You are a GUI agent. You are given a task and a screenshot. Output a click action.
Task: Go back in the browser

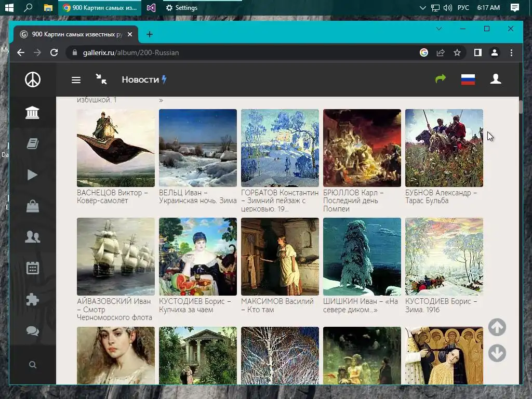point(21,52)
